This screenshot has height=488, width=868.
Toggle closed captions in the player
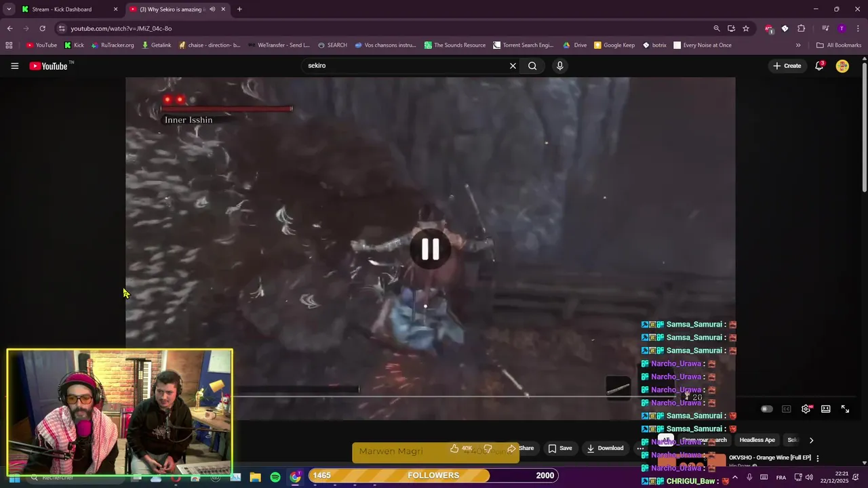click(787, 409)
